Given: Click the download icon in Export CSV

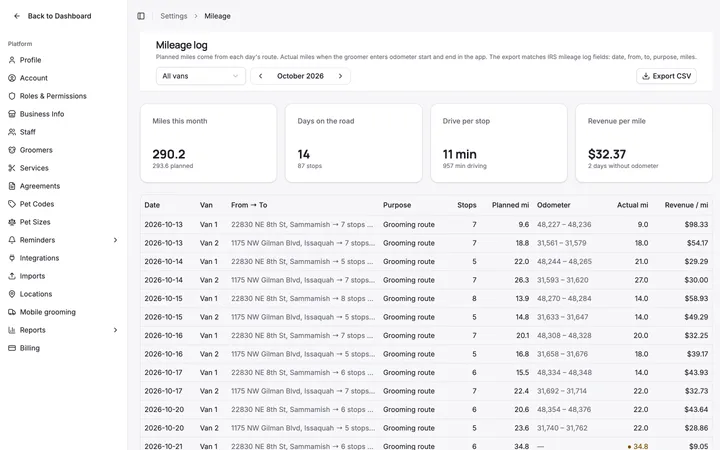Looking at the screenshot, I should (x=646, y=76).
